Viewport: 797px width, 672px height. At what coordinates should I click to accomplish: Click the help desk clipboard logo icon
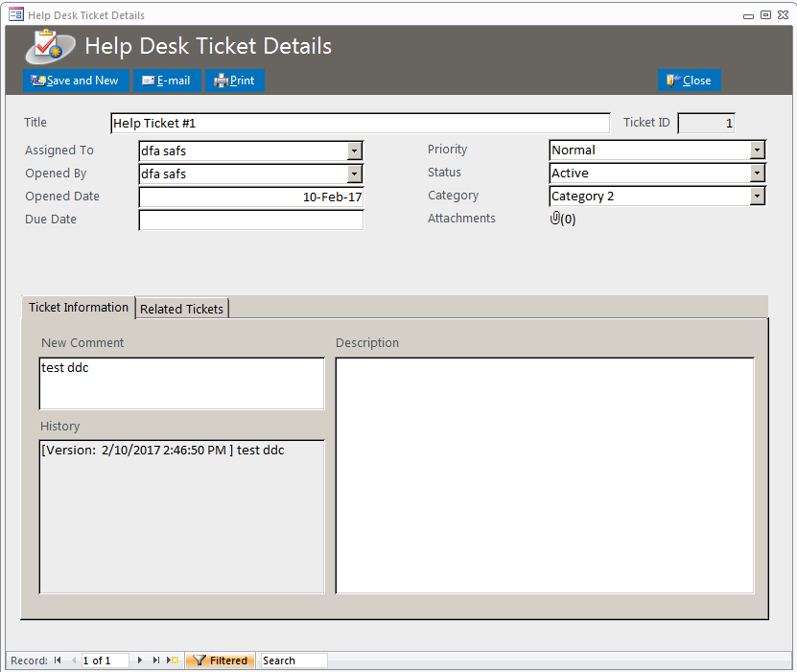(x=50, y=47)
